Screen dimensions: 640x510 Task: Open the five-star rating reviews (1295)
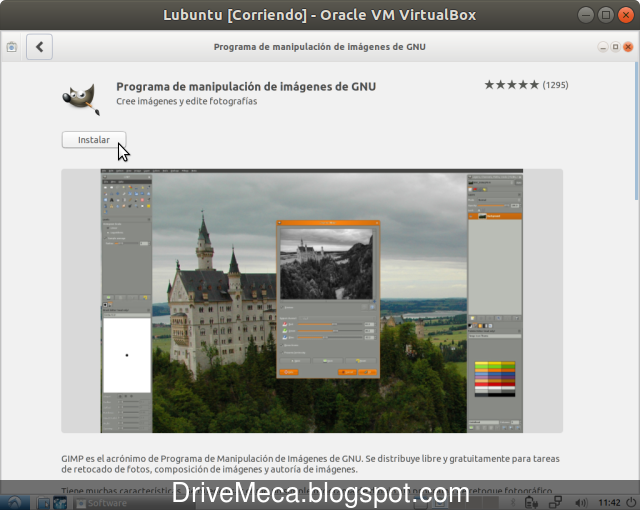tap(526, 85)
